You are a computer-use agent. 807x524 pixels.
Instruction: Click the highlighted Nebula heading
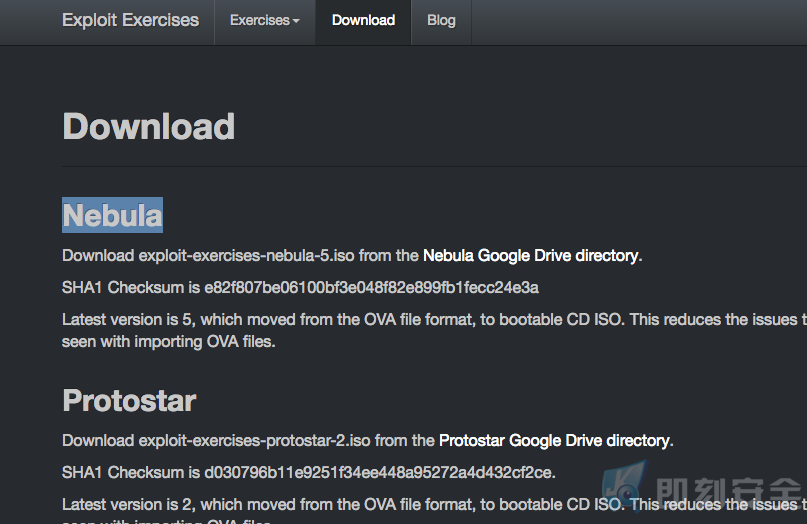click(x=112, y=215)
